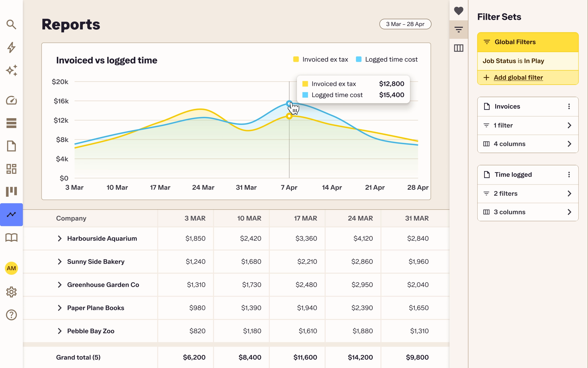Open the settings gear icon

(x=11, y=292)
